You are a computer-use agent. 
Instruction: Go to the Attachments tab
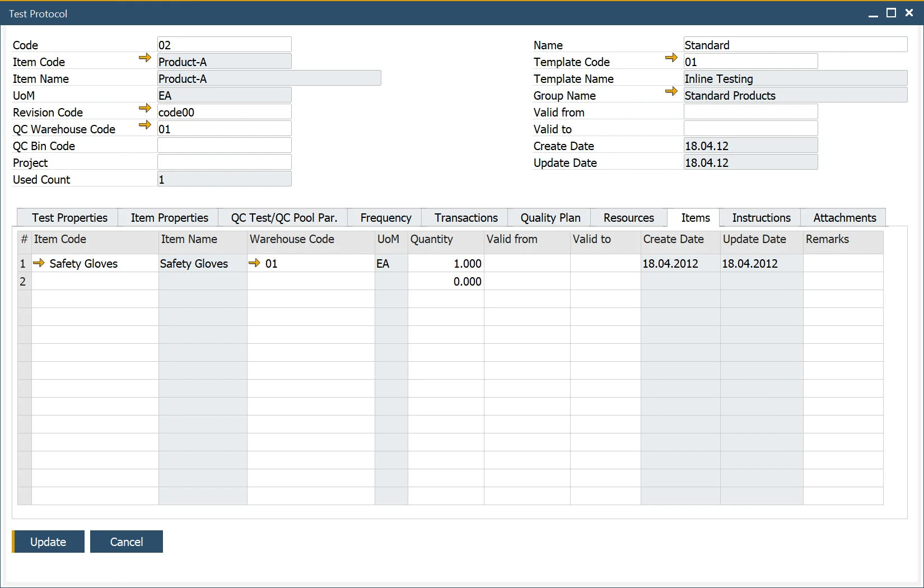pos(844,218)
